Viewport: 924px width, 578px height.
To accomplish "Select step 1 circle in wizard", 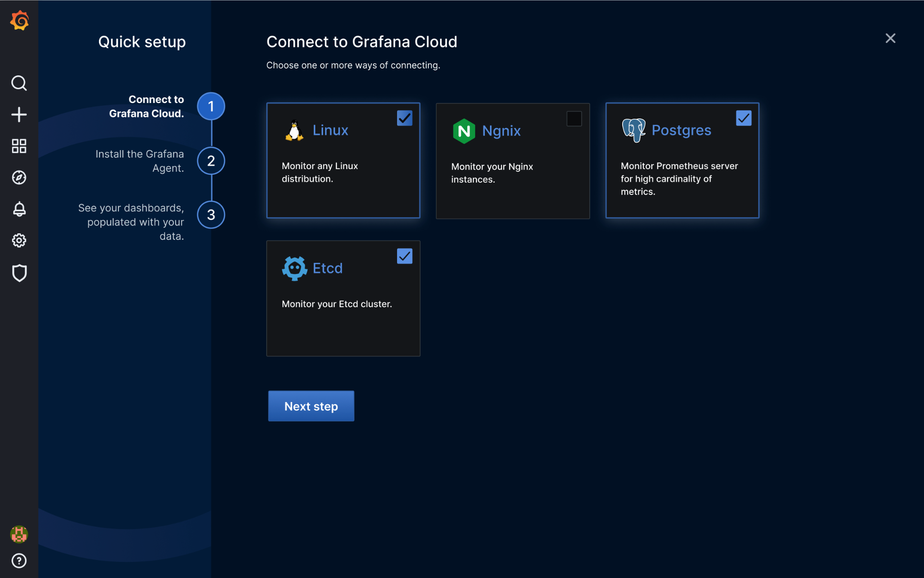I will click(211, 106).
